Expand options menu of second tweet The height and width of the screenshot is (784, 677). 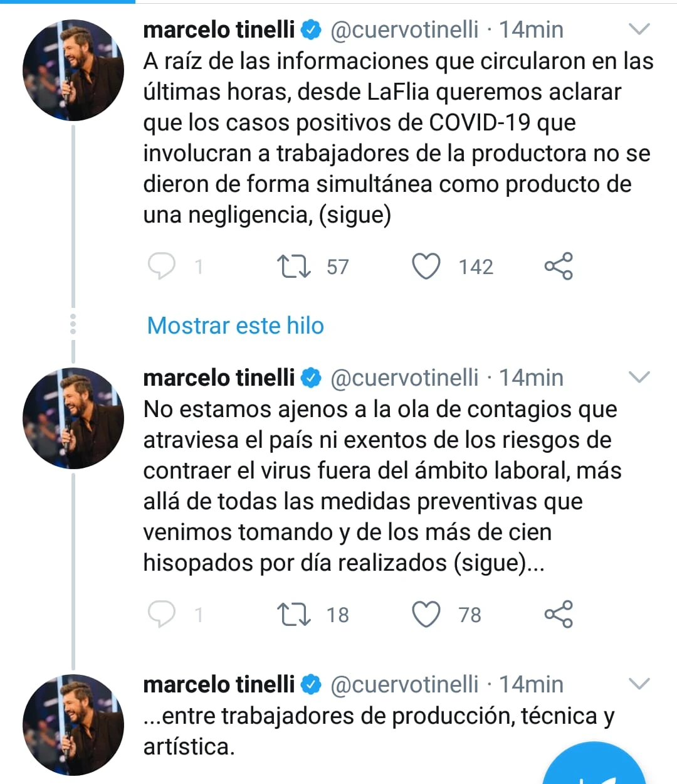tap(639, 378)
